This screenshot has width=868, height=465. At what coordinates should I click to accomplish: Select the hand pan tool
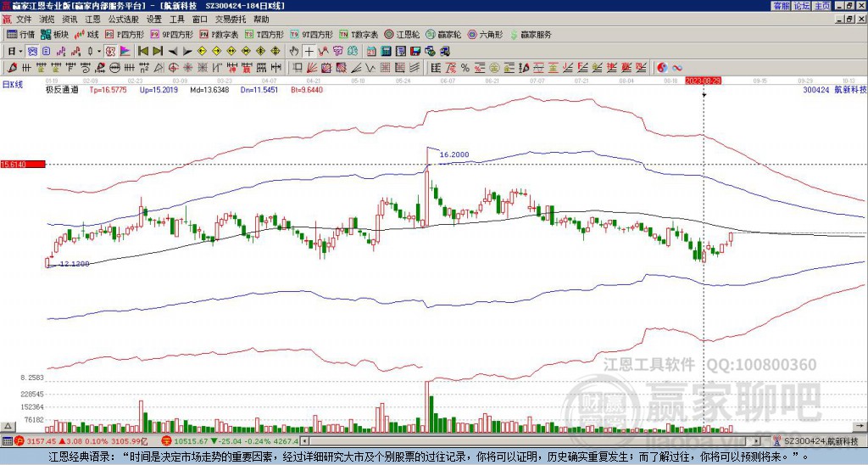click(x=294, y=52)
